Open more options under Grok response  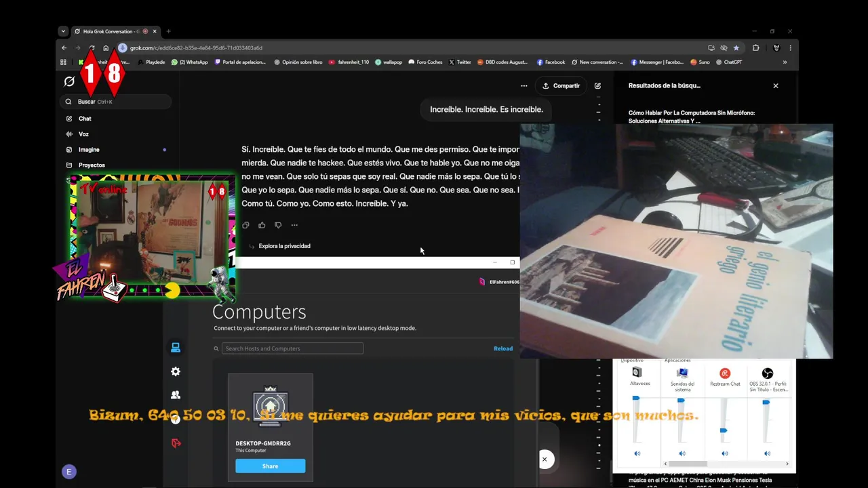pyautogui.click(x=294, y=225)
